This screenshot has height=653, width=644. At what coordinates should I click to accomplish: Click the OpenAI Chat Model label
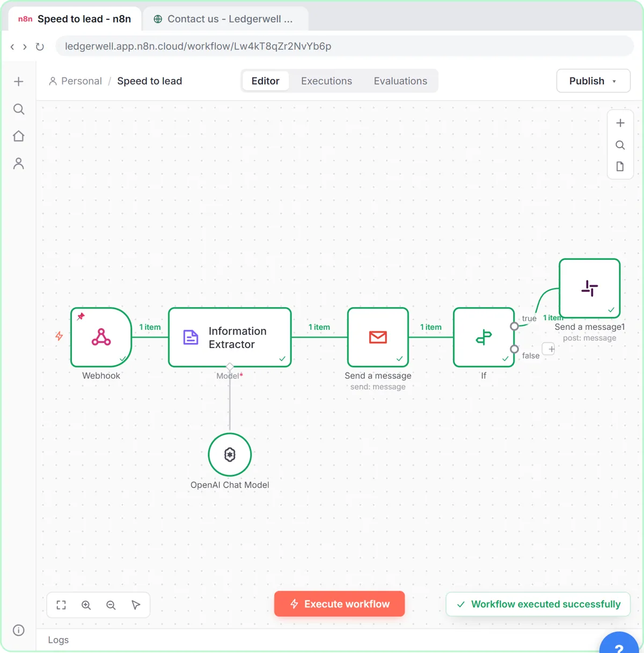click(230, 485)
